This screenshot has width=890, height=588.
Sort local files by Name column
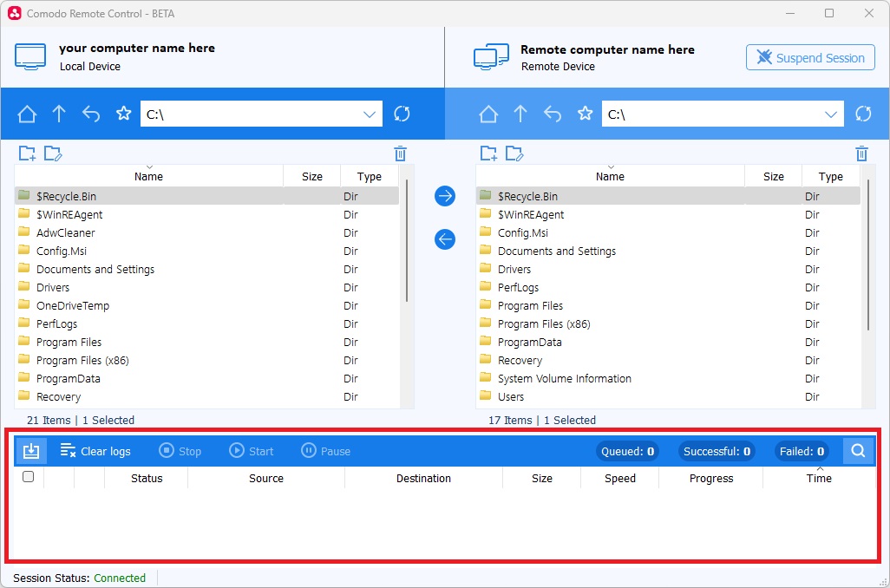149,176
